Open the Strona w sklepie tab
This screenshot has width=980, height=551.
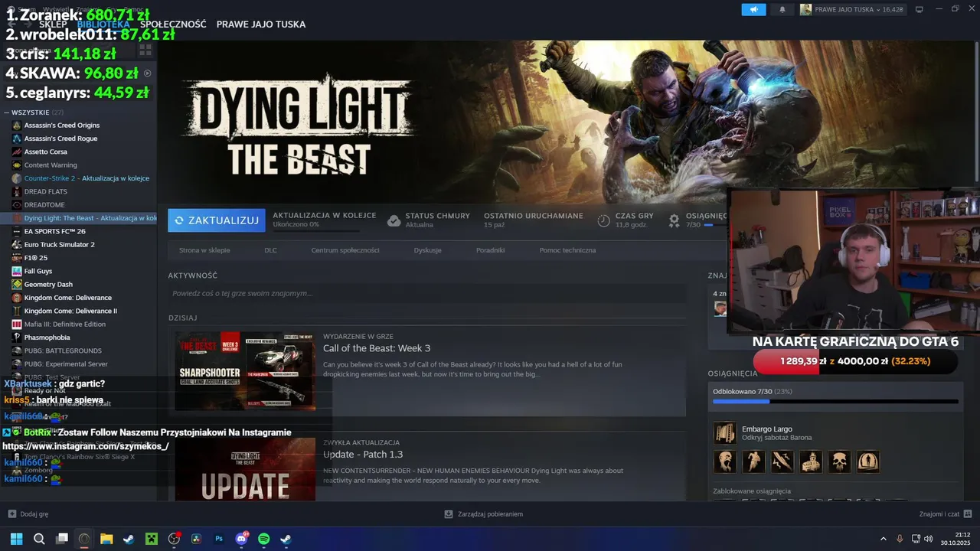(204, 250)
